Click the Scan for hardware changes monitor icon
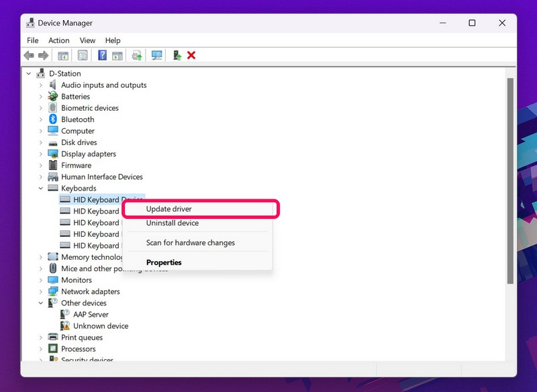Viewport: 537px width, 392px height. coord(156,56)
